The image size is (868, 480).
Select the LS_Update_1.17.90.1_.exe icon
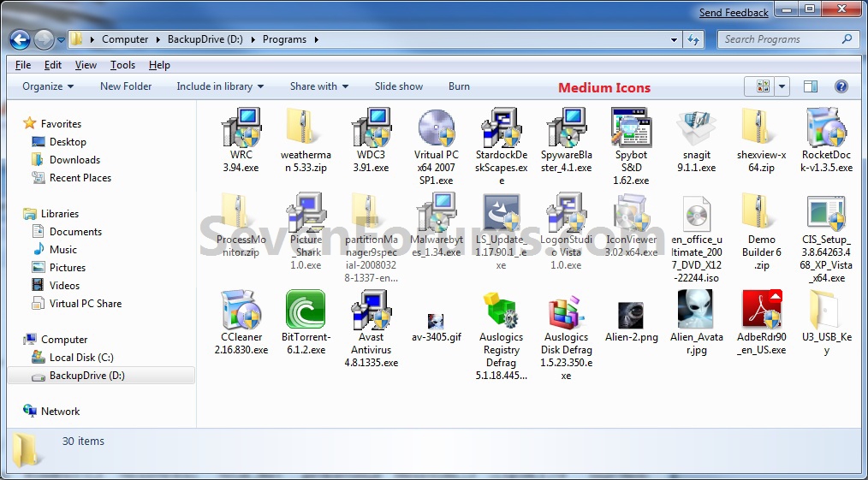[501, 212]
